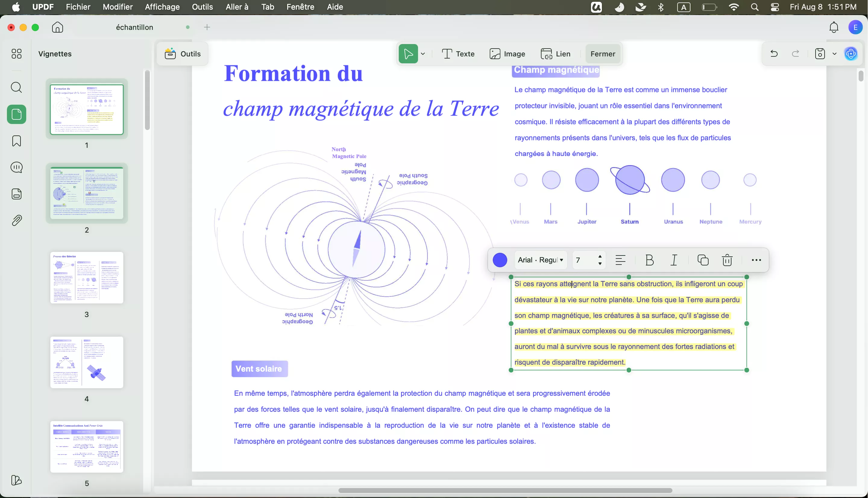Undo the last edit
The height and width of the screenshot is (498, 868).
tap(774, 54)
